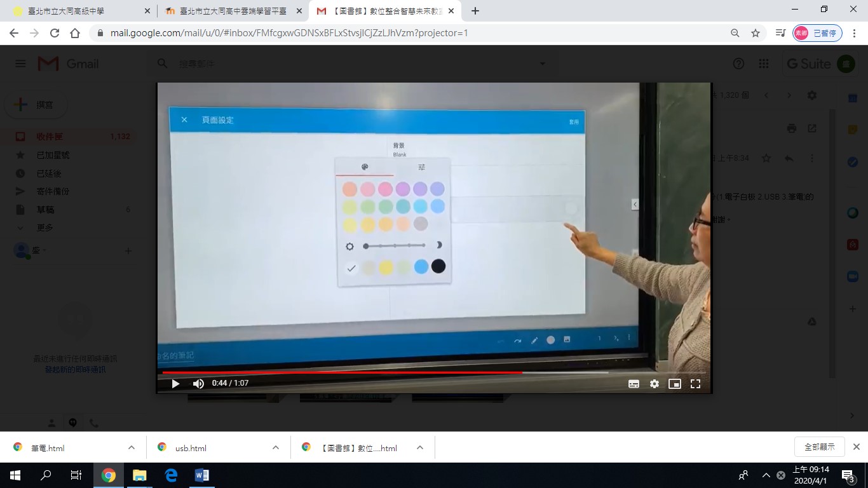
Task: Mute the video with the speaker icon
Action: pos(198,384)
